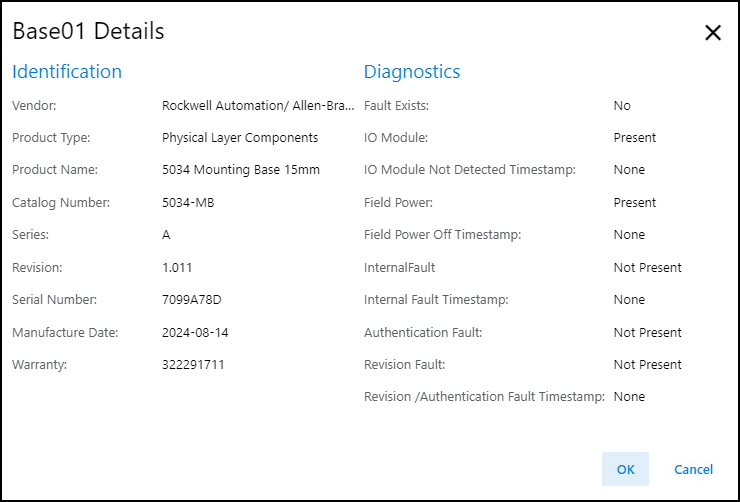Select the InternalFault status Not Present

point(647,268)
